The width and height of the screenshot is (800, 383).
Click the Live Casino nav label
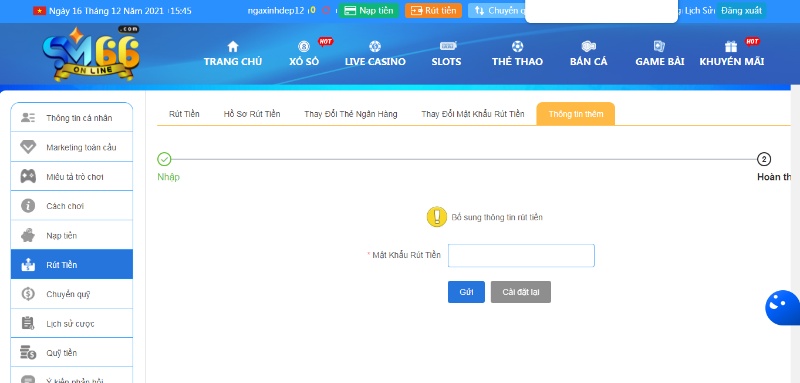tap(375, 62)
